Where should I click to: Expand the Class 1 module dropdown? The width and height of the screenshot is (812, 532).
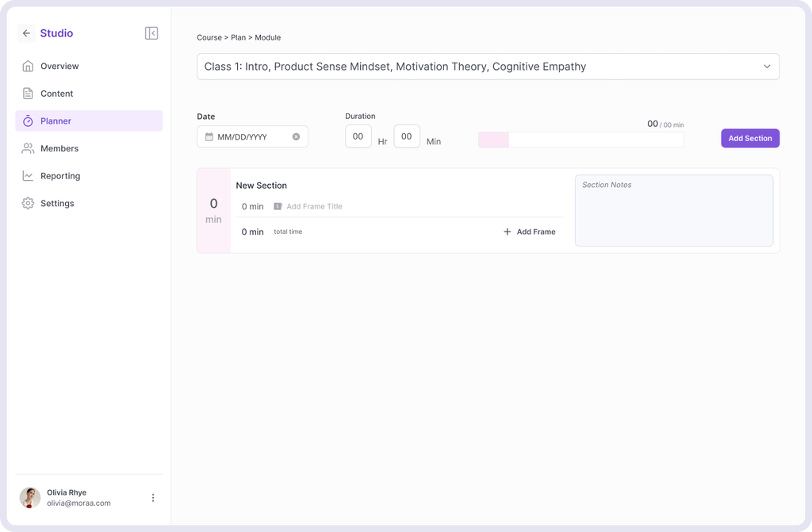click(x=488, y=67)
